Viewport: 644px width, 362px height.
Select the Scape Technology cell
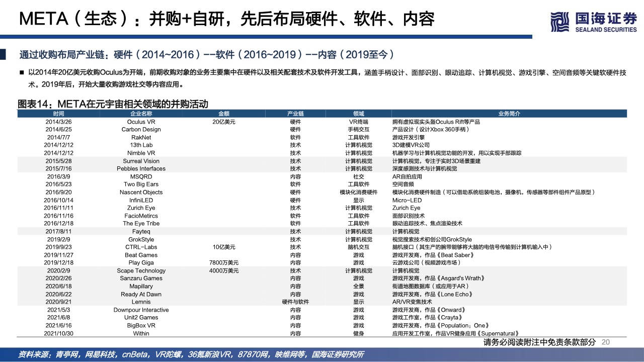[x=141, y=270]
